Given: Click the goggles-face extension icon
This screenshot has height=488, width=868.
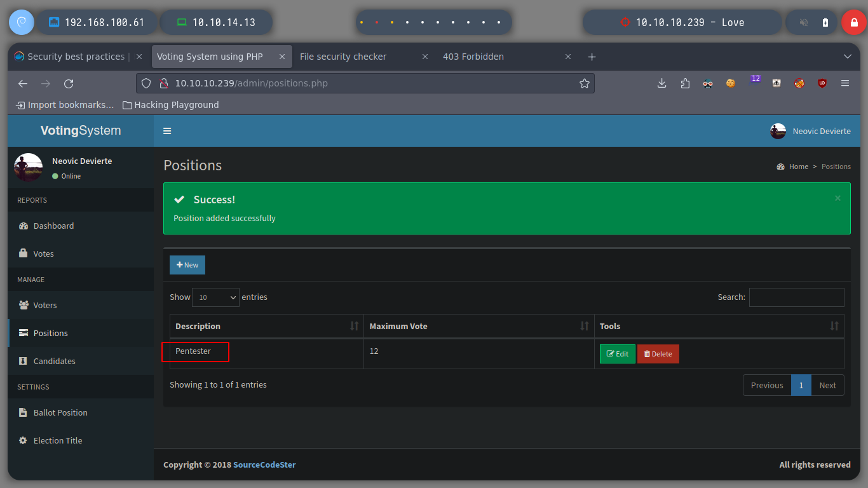Looking at the screenshot, I should tap(708, 83).
